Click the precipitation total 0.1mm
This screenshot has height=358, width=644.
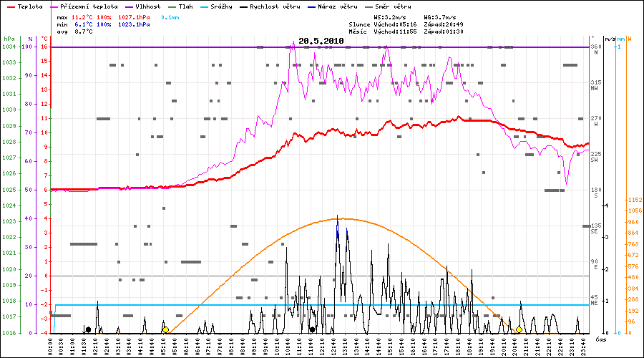coord(170,18)
